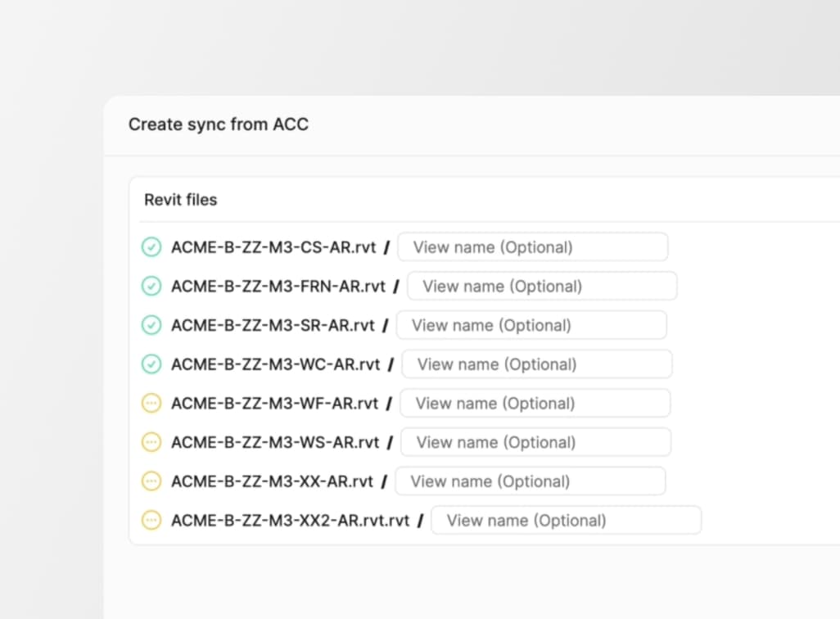
Task: Click green check icon beside ACME-B-ZZ-M3-CS-AR.rvt
Action: click(151, 247)
